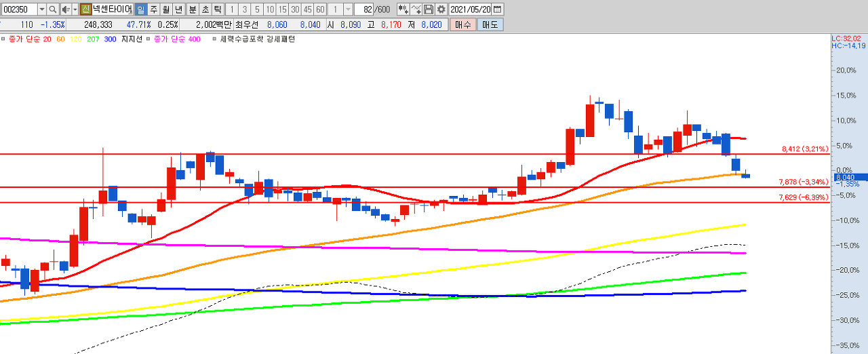Select the 일 daily chart period
This screenshot has width=868, height=354.
pos(140,9)
